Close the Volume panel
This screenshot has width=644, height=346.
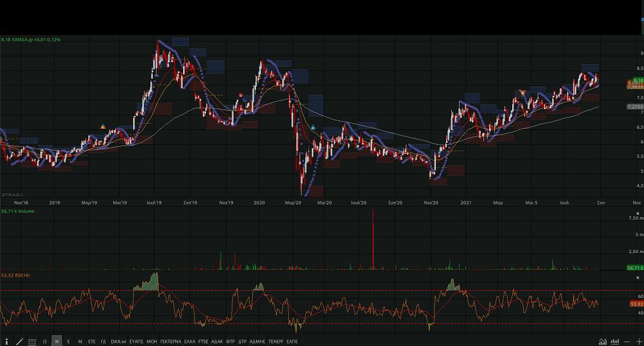tap(639, 213)
